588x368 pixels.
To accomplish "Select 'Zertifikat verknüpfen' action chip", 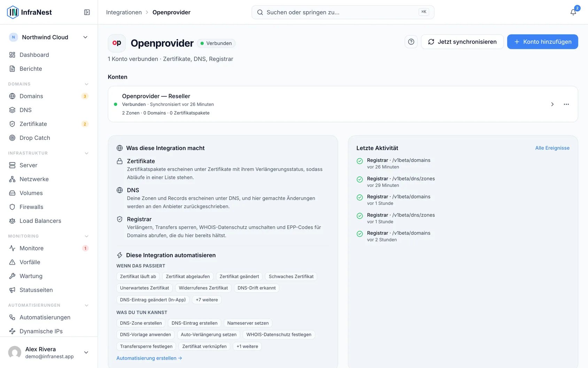I will [204, 346].
